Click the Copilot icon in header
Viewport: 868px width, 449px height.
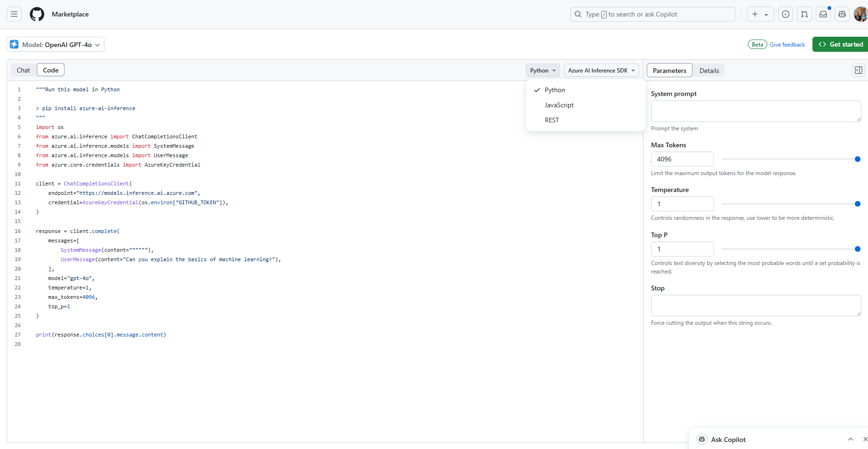(842, 14)
